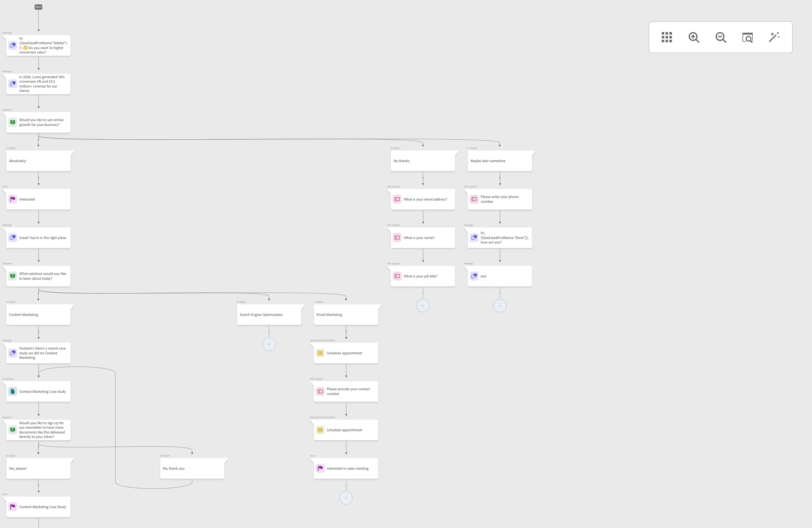Add step below Search Engine Optimization option
The height and width of the screenshot is (528, 812).
coord(269,344)
